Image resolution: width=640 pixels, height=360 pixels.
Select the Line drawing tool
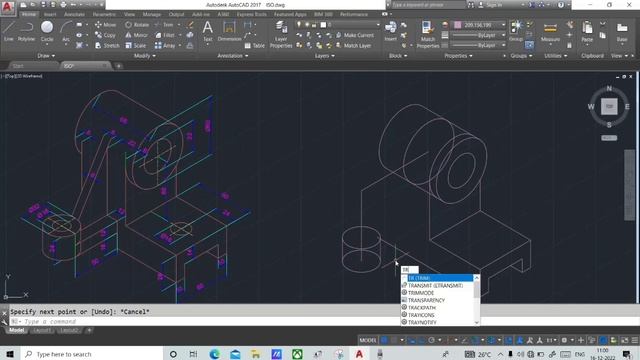tap(9, 31)
